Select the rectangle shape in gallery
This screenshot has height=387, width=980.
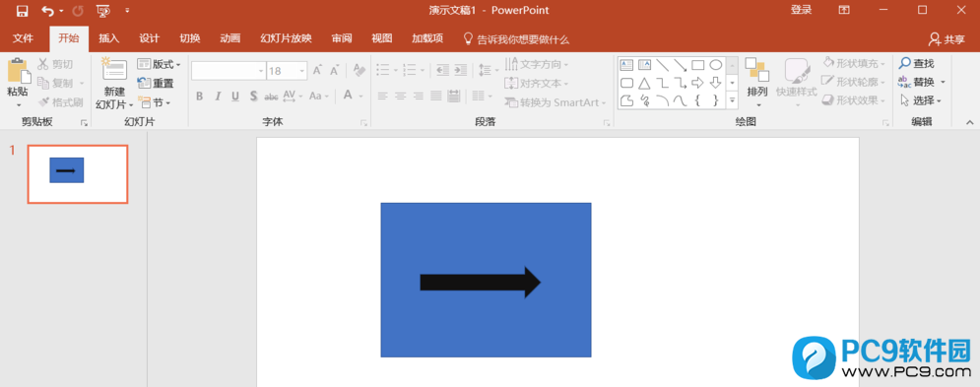pyautogui.click(x=698, y=65)
